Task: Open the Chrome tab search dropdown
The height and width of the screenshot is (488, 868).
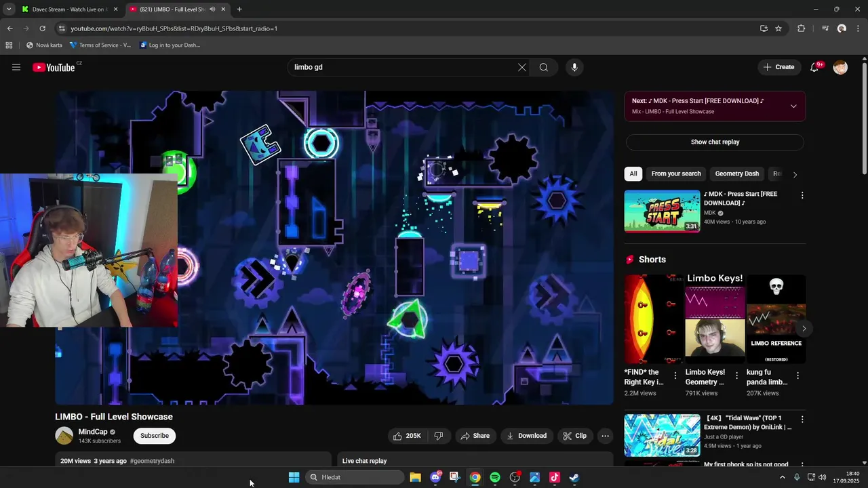Action: coord(9,9)
